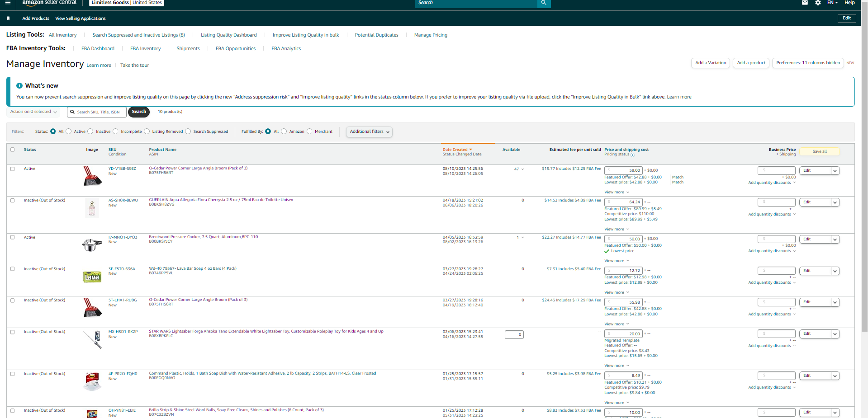This screenshot has height=418, width=868.
Task: Click the bookmark icon beside Add Products
Action: 8,19
